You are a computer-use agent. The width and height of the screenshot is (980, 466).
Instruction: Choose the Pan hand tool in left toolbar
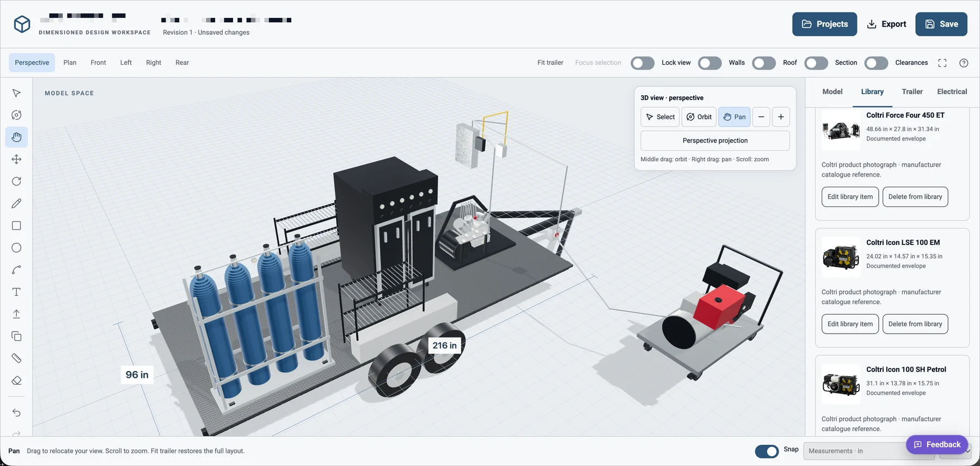point(16,137)
